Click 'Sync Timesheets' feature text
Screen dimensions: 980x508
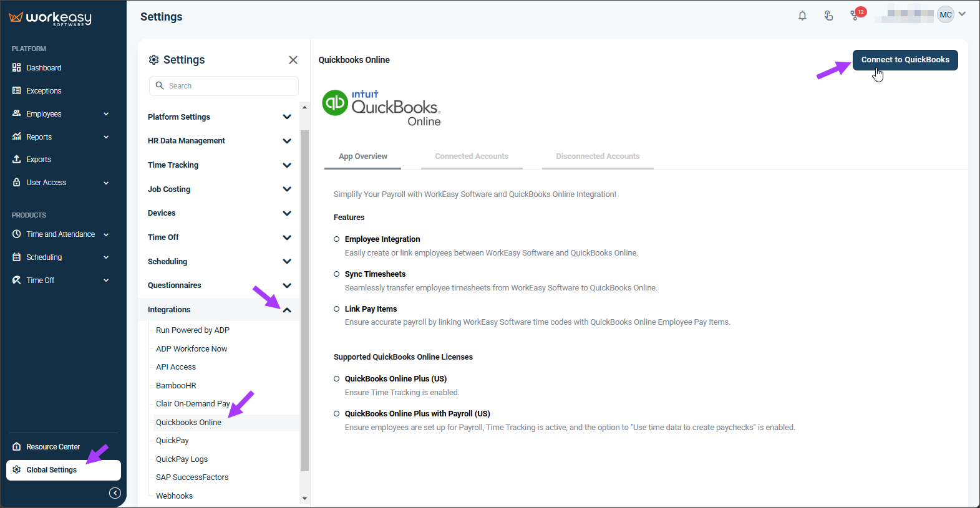click(375, 274)
